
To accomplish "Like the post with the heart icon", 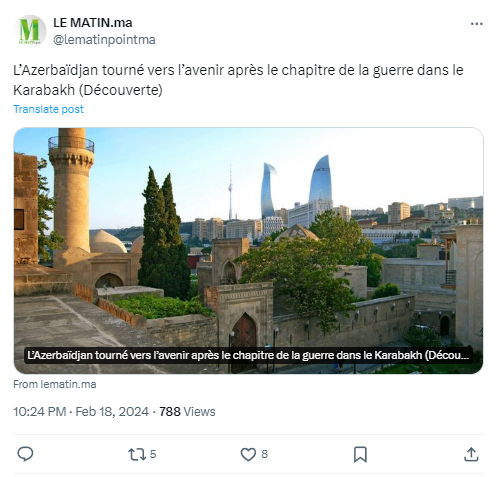I will point(248,454).
